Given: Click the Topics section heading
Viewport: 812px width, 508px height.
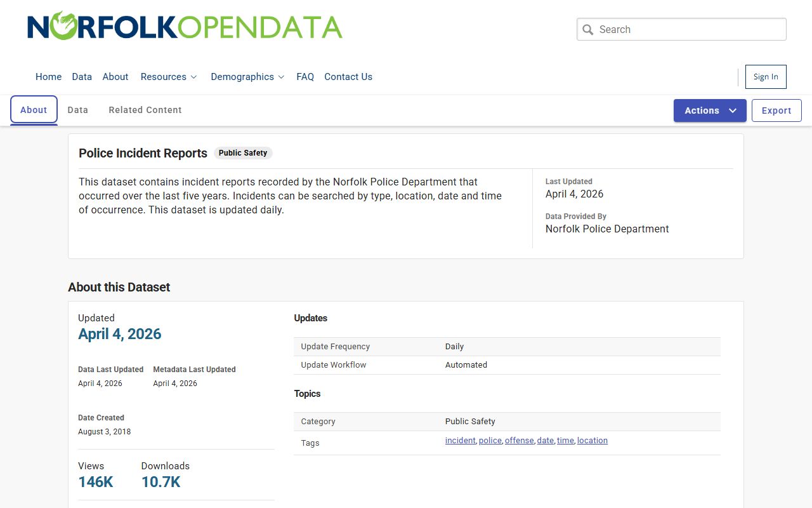Looking at the screenshot, I should 307,394.
